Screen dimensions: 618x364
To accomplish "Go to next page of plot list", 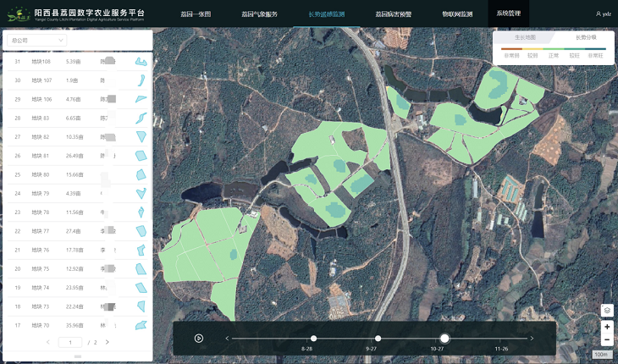I will (x=108, y=342).
